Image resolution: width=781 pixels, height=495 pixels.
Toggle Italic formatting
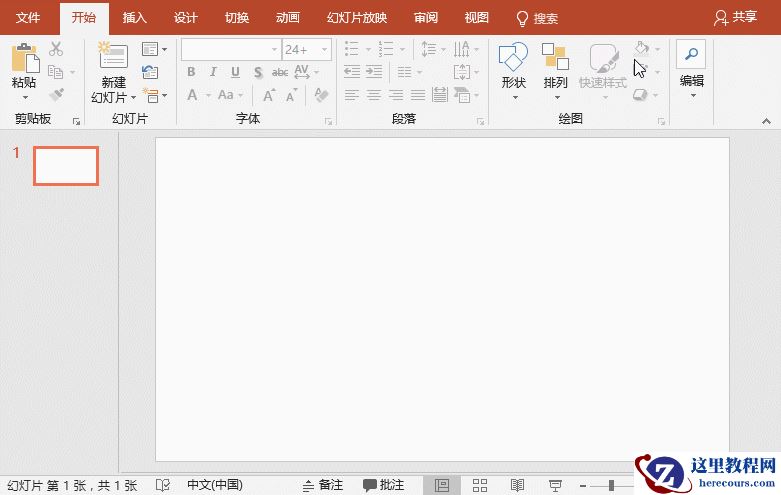coord(213,72)
